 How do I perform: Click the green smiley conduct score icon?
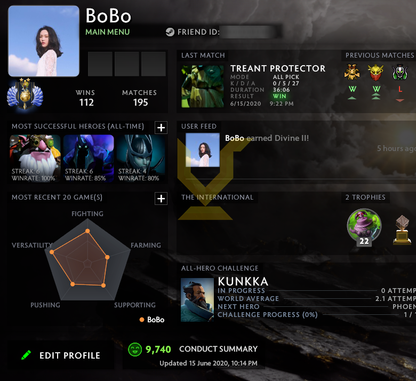tap(135, 349)
